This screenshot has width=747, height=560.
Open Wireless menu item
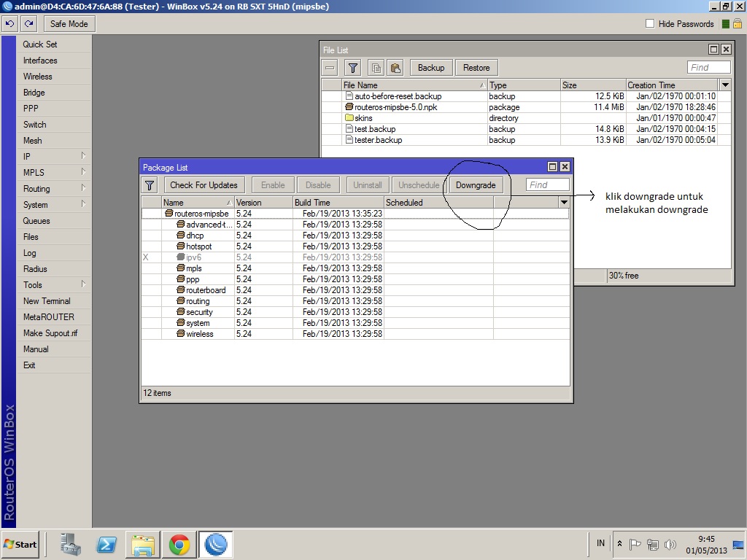coord(38,77)
